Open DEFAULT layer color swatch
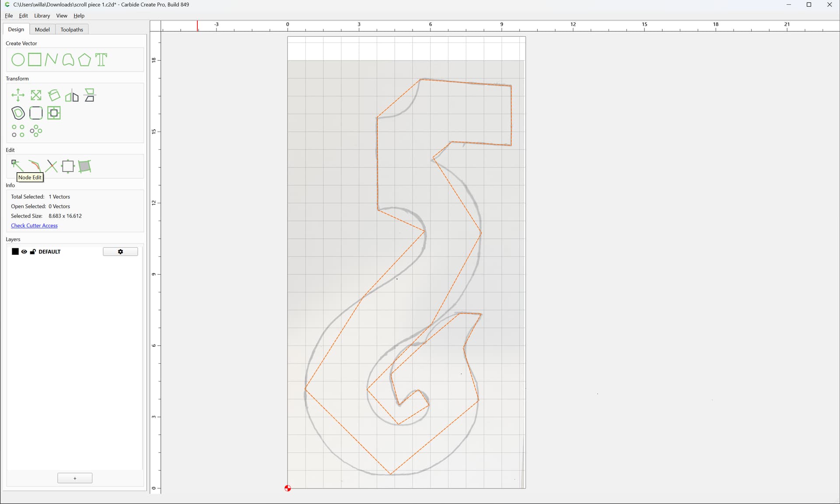The height and width of the screenshot is (504, 840). tap(15, 251)
